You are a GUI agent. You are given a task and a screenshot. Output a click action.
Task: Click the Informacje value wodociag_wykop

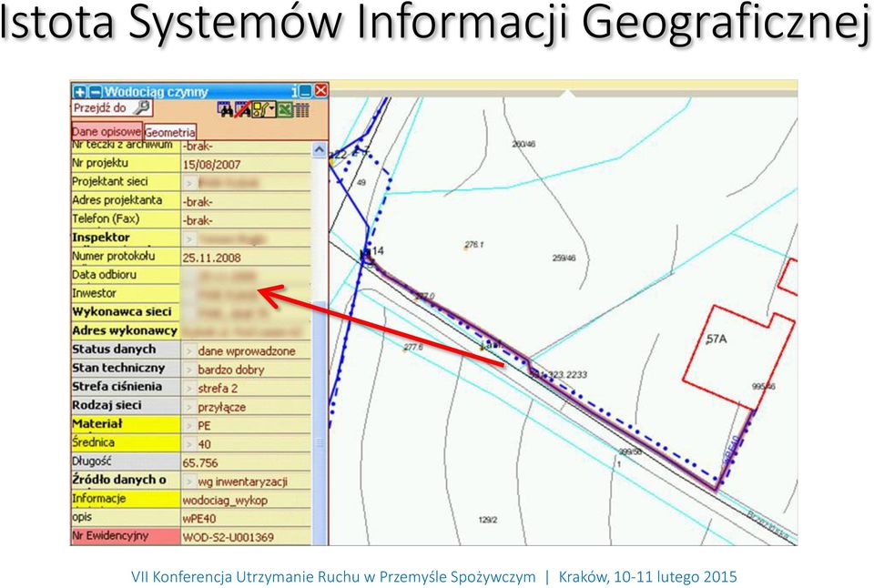point(225,500)
